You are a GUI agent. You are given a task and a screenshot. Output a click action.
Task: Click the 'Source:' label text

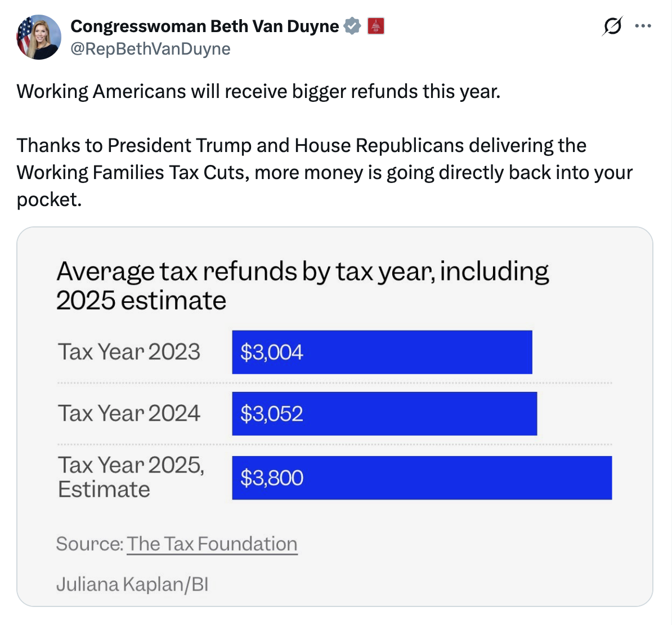pyautogui.click(x=89, y=544)
